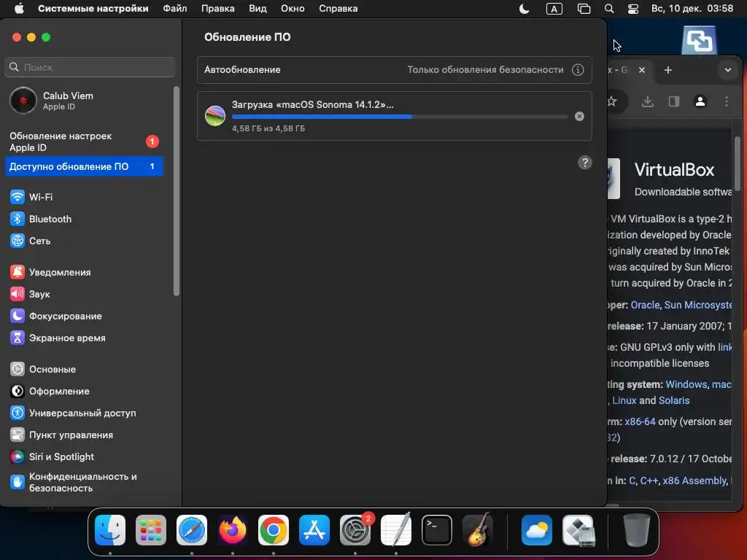Open Control Center in menu bar
747x560 pixels.
[633, 9]
